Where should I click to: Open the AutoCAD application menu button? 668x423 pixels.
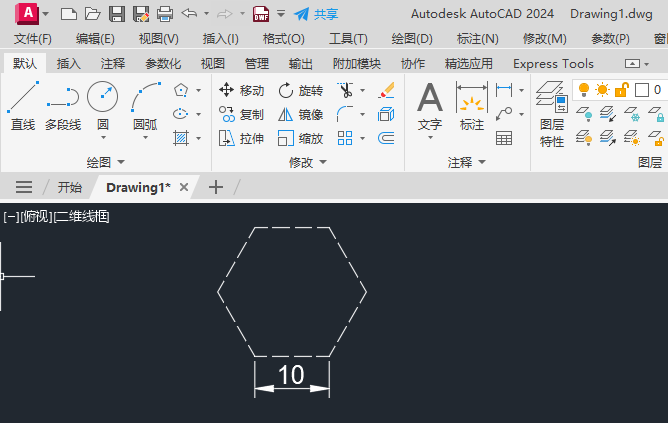[x=27, y=14]
